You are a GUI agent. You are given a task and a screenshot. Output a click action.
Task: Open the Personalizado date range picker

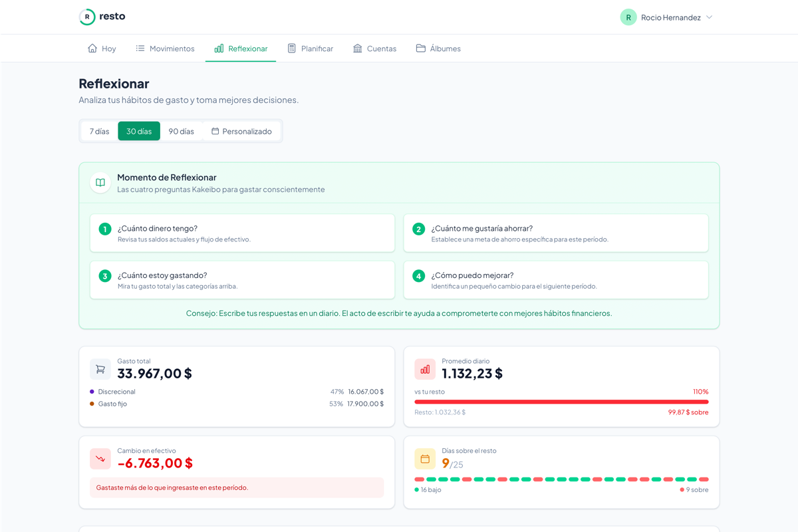(241, 131)
